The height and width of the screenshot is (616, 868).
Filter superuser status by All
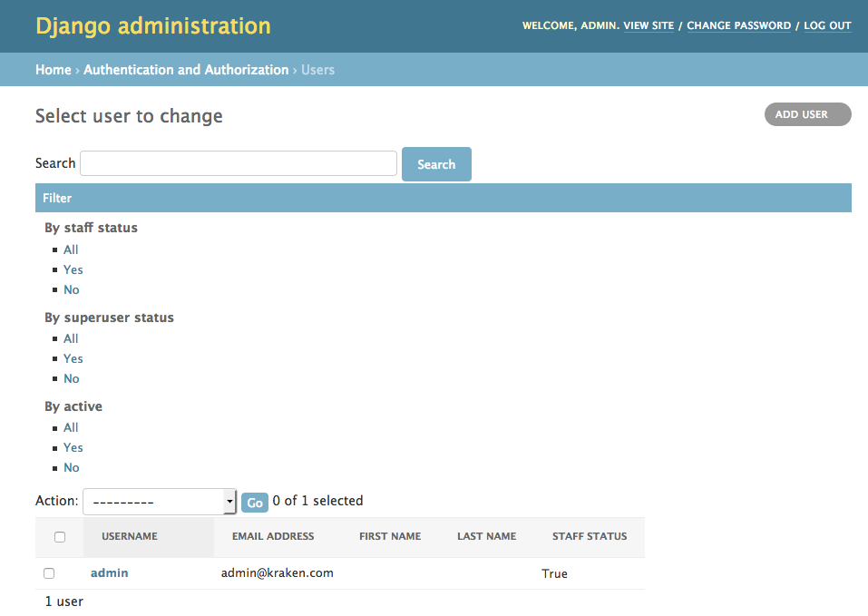(71, 338)
